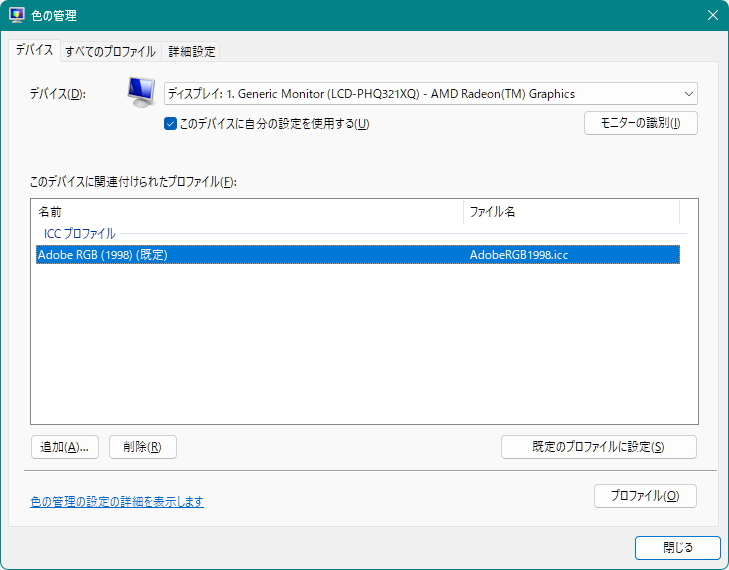Select the Adobe RGB (1998) profile name
The height and width of the screenshot is (570, 729).
[102, 255]
